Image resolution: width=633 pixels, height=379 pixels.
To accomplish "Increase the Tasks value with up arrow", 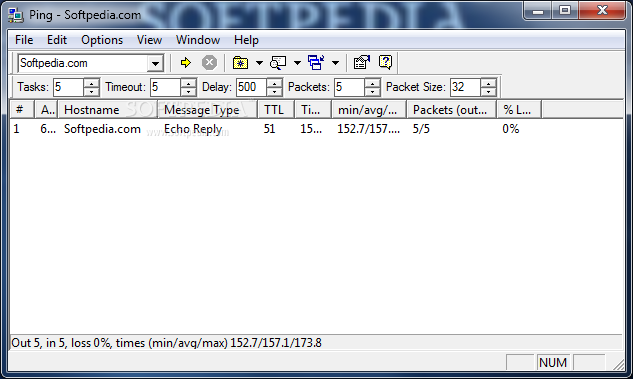I will 92,83.
